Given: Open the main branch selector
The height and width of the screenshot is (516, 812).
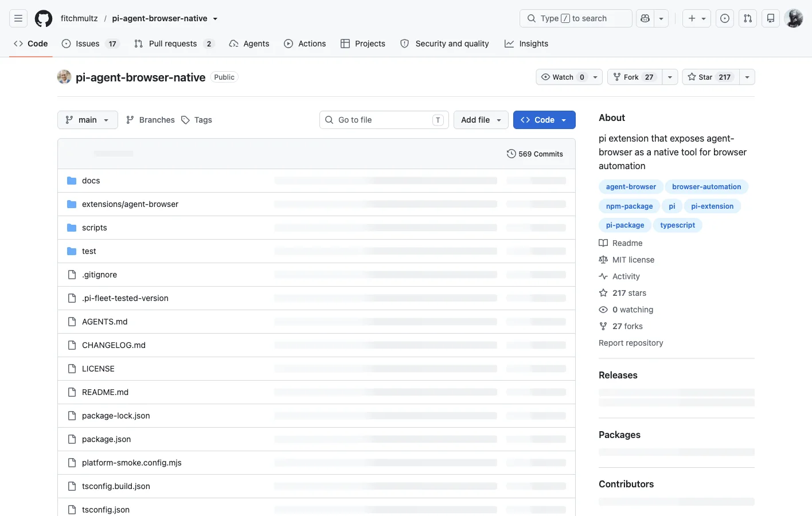Looking at the screenshot, I should (88, 120).
